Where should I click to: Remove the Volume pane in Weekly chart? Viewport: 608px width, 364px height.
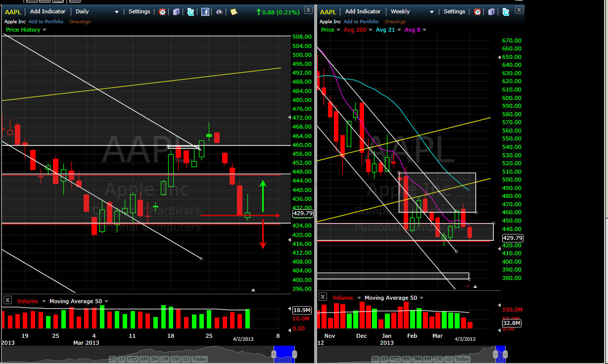[323, 297]
